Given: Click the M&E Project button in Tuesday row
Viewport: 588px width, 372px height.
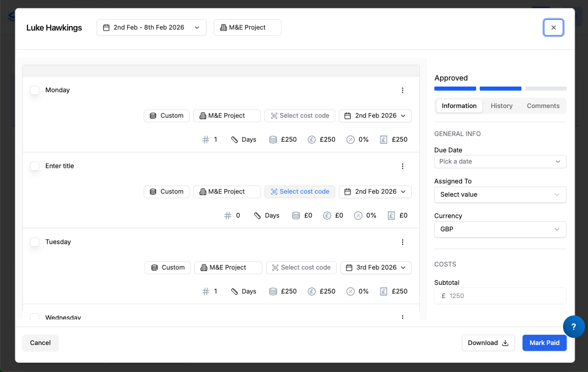Looking at the screenshot, I should pyautogui.click(x=228, y=268).
